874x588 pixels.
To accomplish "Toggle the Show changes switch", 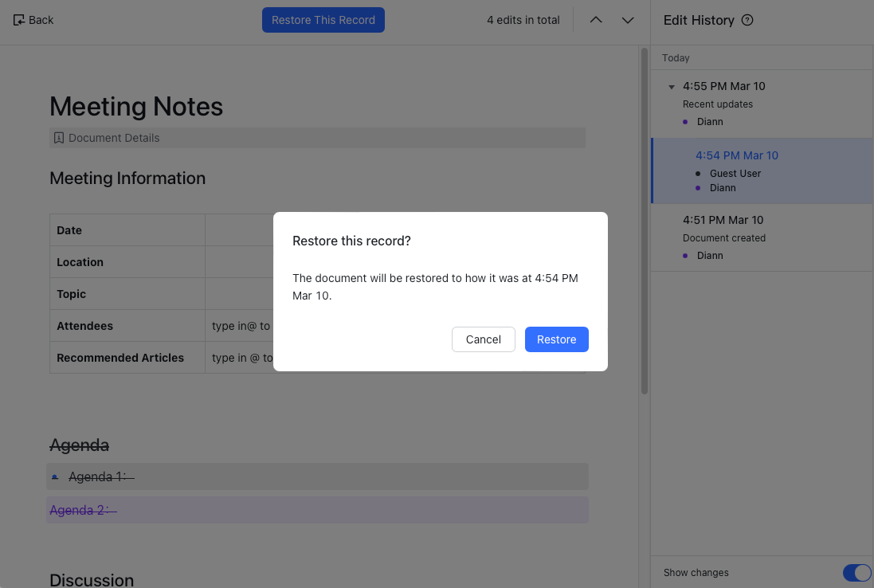I will tap(856, 572).
